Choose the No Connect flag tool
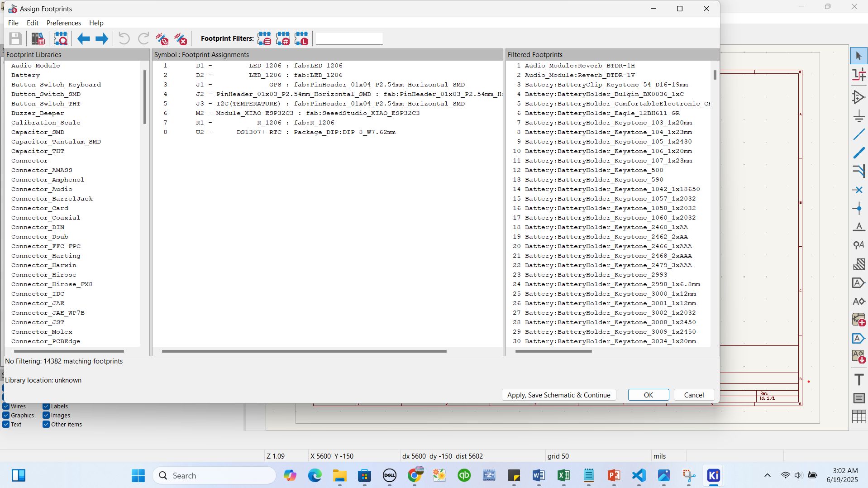The image size is (868, 488). [858, 190]
